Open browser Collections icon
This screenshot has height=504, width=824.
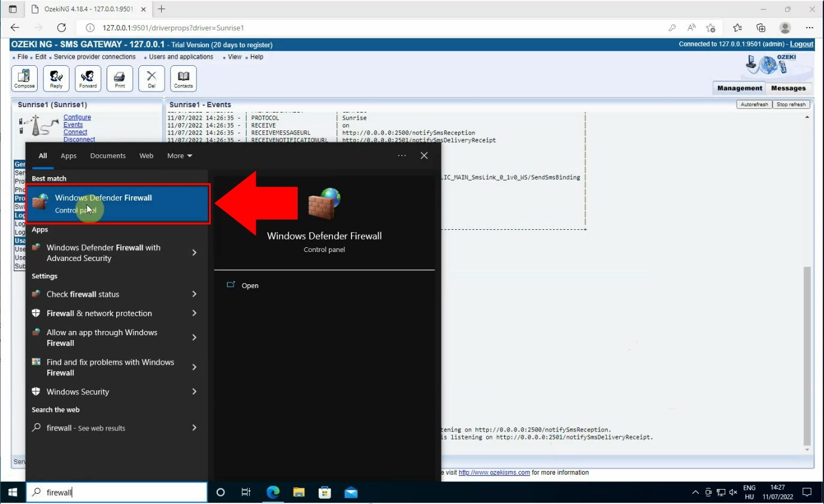(761, 28)
